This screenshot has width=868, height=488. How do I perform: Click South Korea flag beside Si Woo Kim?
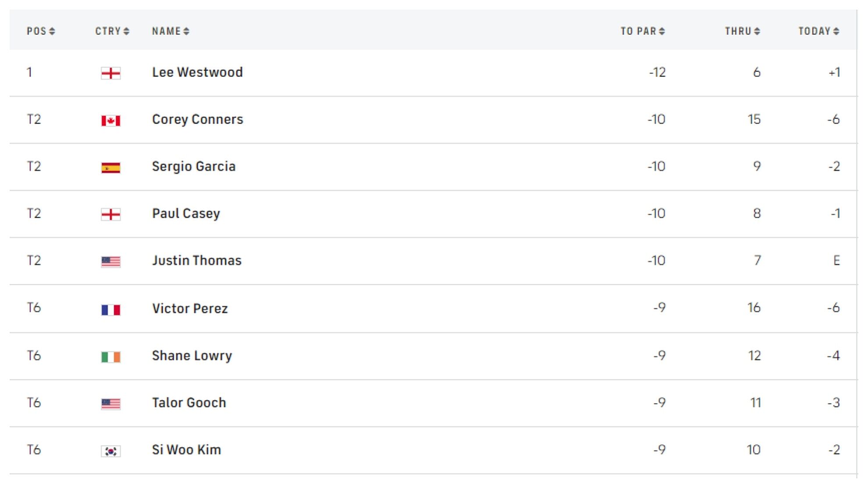click(110, 451)
